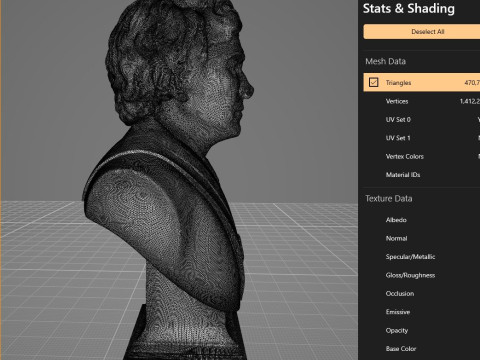
Task: Select the Gloss/Roughness texture row
Action: point(422,275)
